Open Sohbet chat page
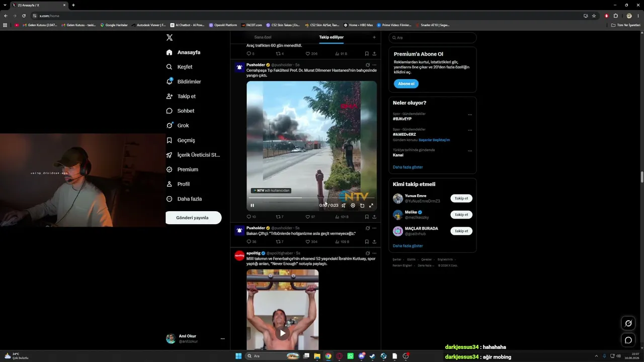The height and width of the screenshot is (362, 644). click(x=180, y=111)
